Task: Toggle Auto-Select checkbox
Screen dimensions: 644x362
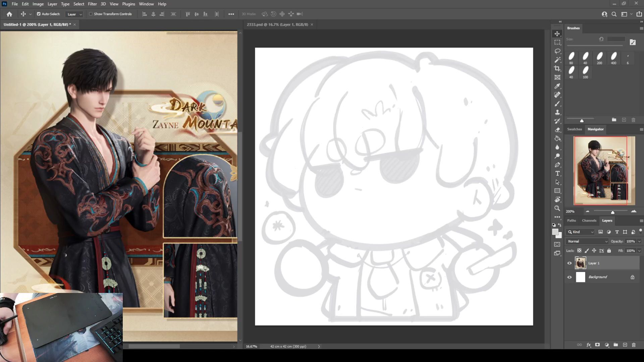Action: pos(39,14)
